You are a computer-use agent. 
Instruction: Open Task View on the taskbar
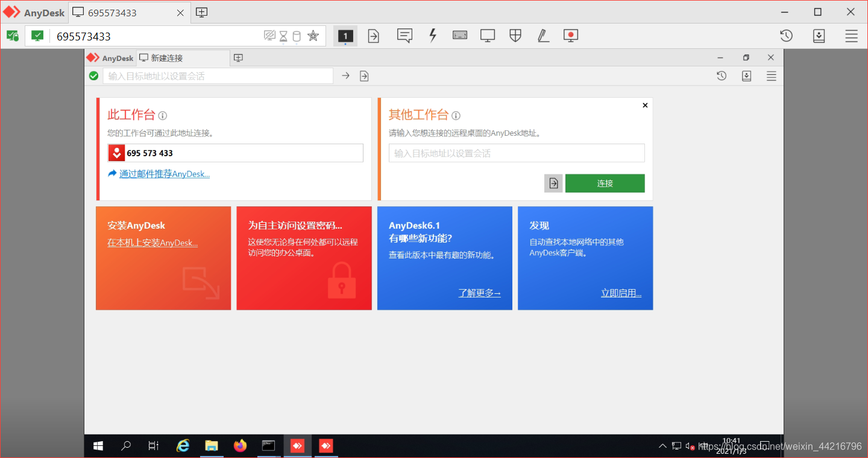154,446
